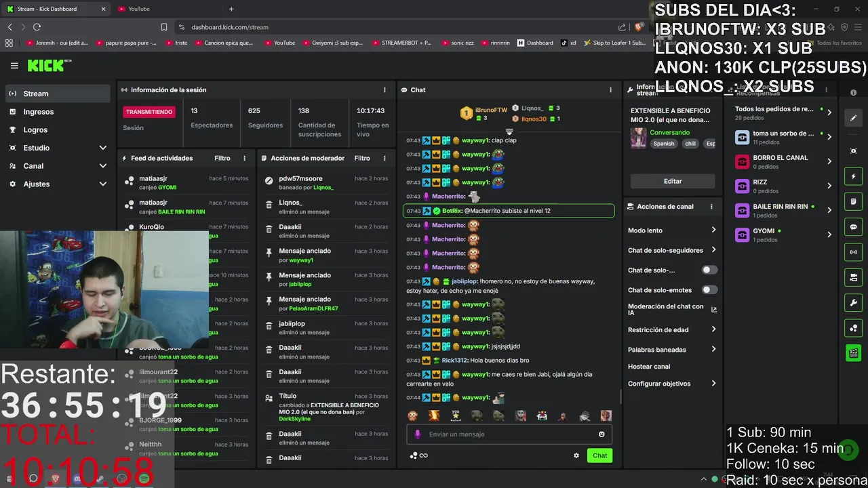The image size is (868, 488).
Task: Click the focus frame icon in right toolbar
Action: pyautogui.click(x=854, y=150)
